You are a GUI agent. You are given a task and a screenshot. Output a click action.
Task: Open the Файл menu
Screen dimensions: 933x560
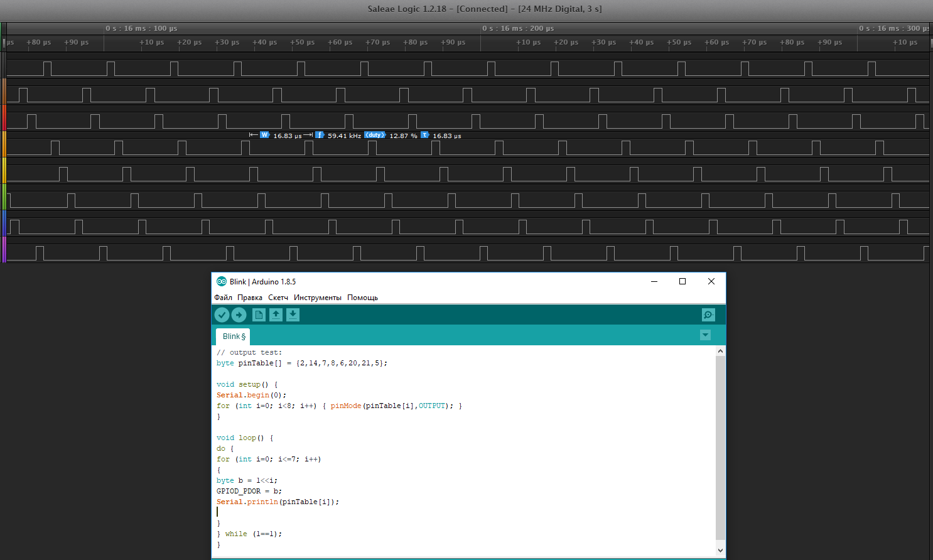coord(223,298)
